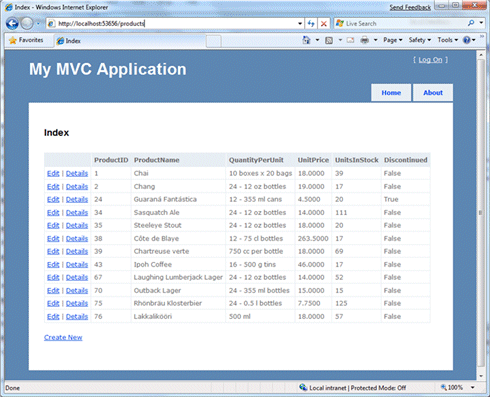The width and height of the screenshot is (490, 397).
Task: Select the Home navigation tab
Action: click(x=391, y=93)
